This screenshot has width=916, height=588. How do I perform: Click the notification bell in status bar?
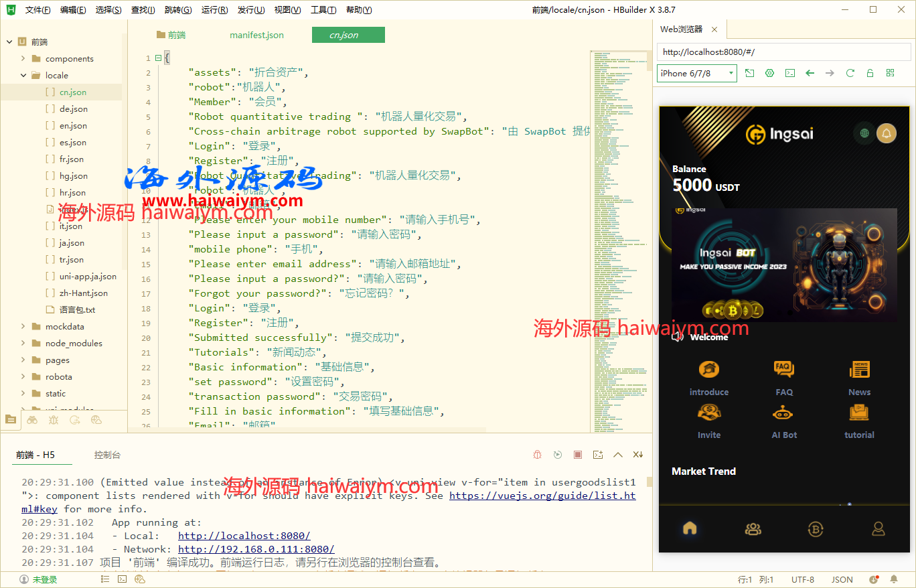[x=893, y=579]
